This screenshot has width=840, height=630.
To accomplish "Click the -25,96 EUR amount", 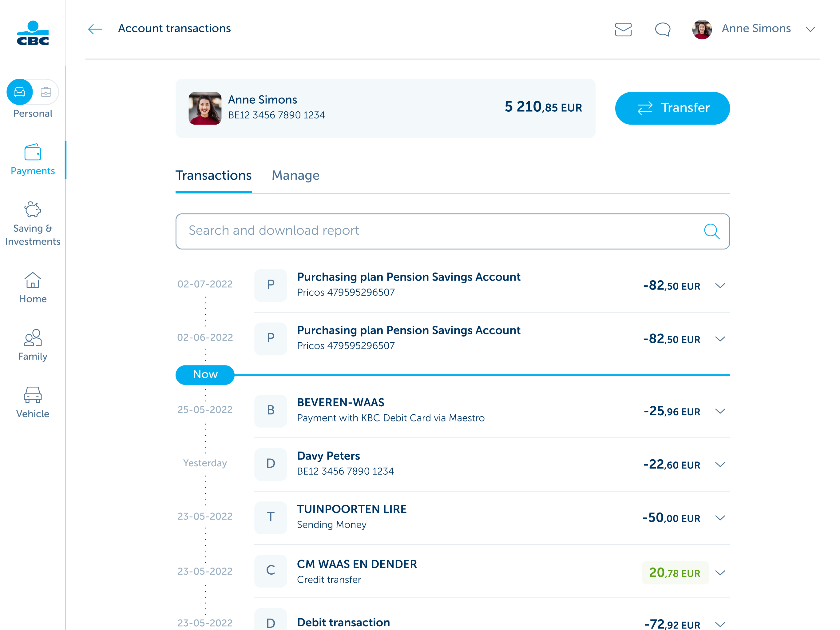I will tap(672, 411).
